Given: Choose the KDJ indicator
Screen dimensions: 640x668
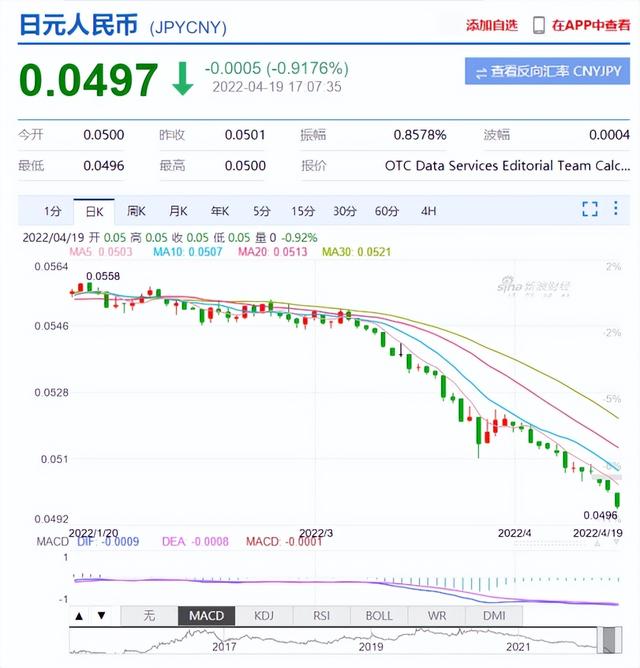Looking at the screenshot, I should 265,616.
